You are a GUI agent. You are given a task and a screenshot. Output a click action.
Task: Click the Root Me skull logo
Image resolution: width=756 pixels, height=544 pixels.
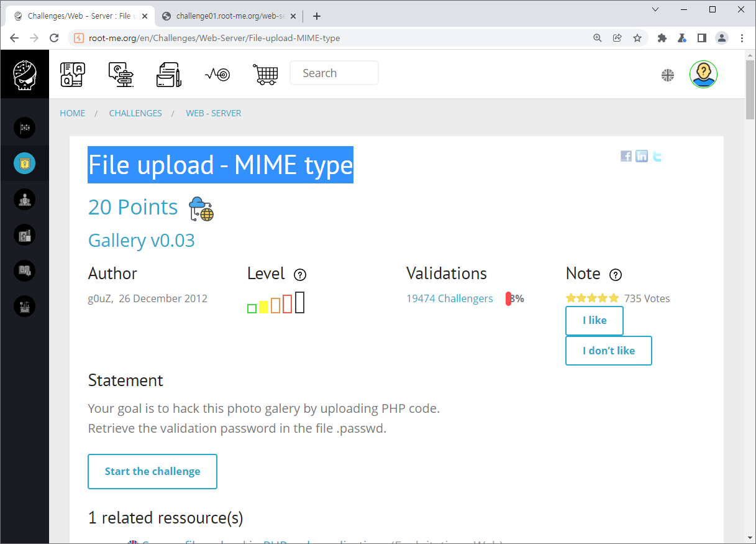point(25,74)
